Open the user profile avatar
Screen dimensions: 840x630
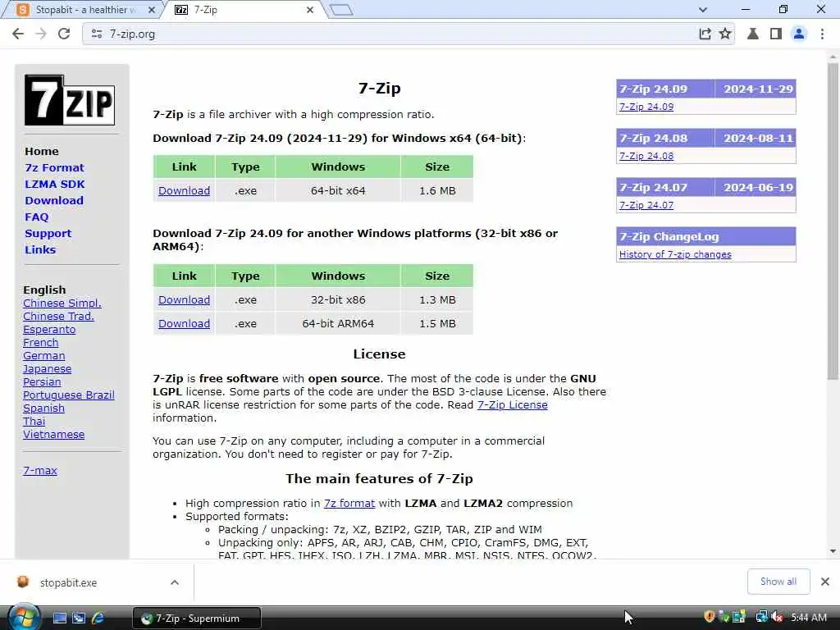pyautogui.click(x=799, y=34)
